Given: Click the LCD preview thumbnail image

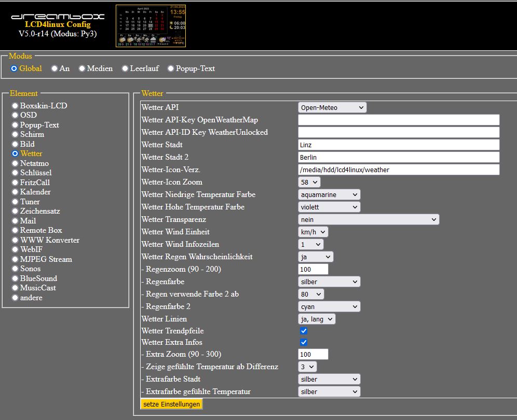Looking at the screenshot, I should tap(151, 26).
